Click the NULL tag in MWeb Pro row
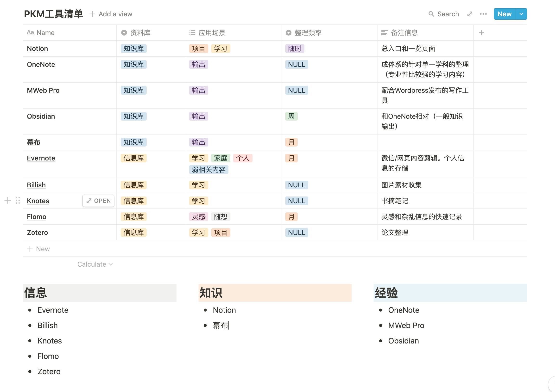Screen dimensions: 555x392 (x=296, y=90)
